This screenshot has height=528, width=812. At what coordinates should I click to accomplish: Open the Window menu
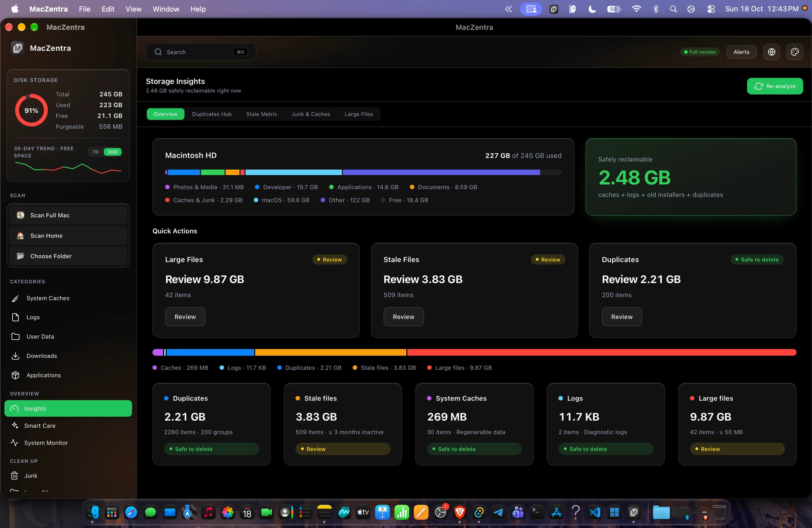166,9
